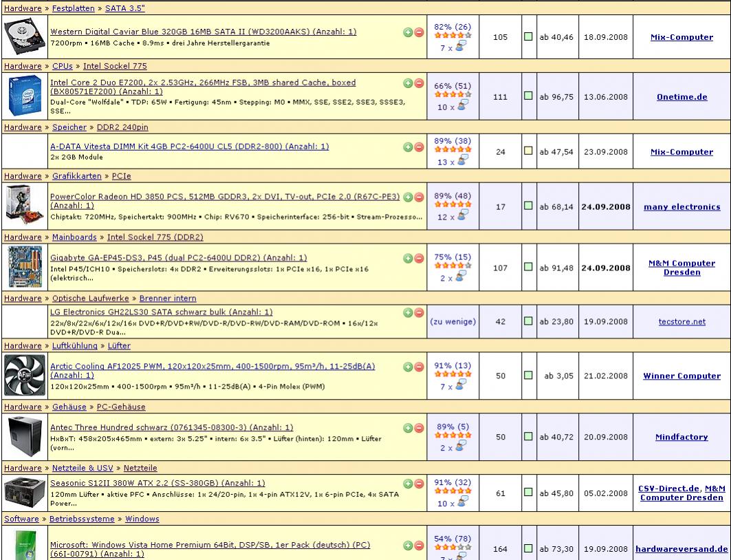The image size is (731, 560).
Task: Tick checkbox in Arctic Cooling AF12025 row
Action: coord(528,375)
